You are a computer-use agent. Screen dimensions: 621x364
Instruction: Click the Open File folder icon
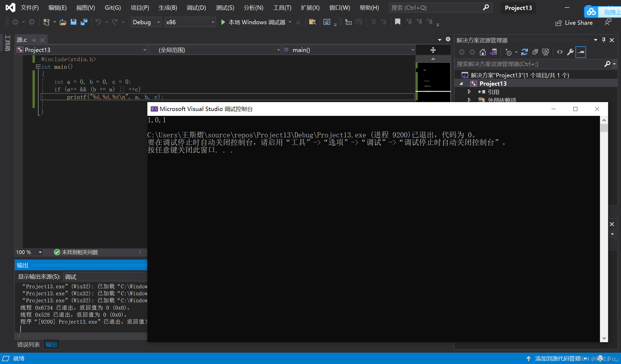[x=63, y=22]
